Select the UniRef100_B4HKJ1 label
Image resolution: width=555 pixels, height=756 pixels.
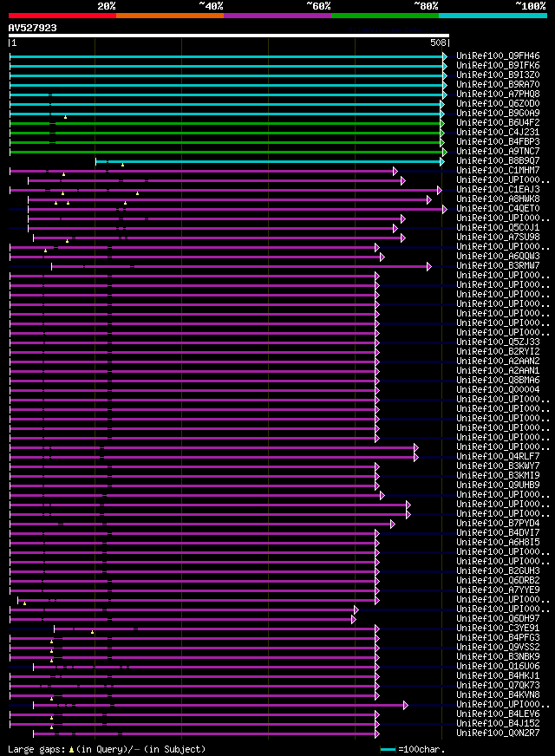coord(498,676)
